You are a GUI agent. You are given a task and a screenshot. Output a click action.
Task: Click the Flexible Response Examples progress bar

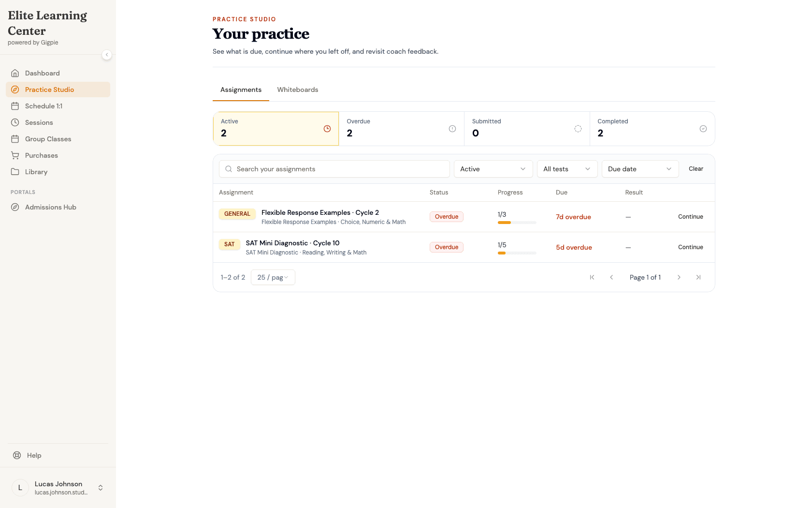pos(517,223)
